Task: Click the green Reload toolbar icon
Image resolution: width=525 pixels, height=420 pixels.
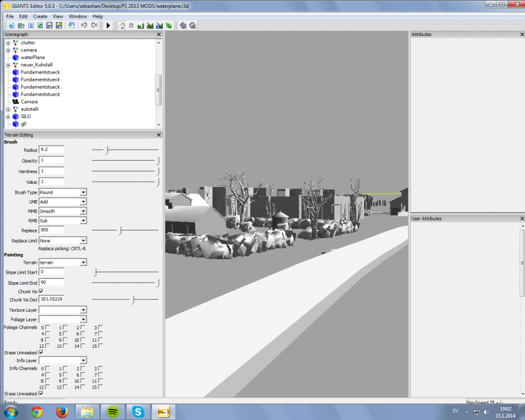Action: point(40,26)
